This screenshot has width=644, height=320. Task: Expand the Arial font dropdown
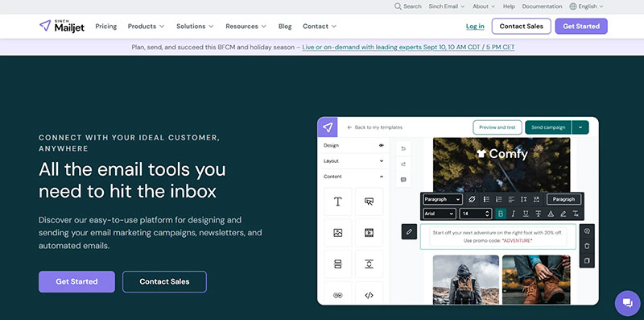(x=440, y=214)
